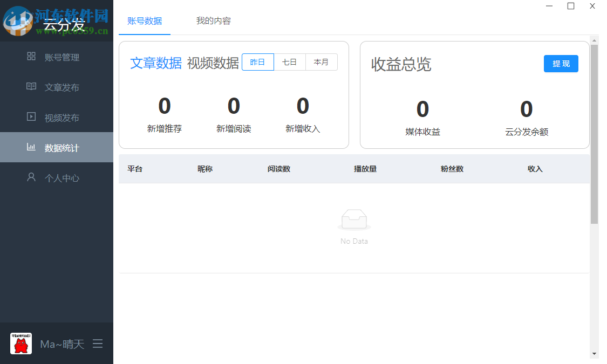Select the 本月 time range
Screen dimensions: 607x364
[321, 61]
